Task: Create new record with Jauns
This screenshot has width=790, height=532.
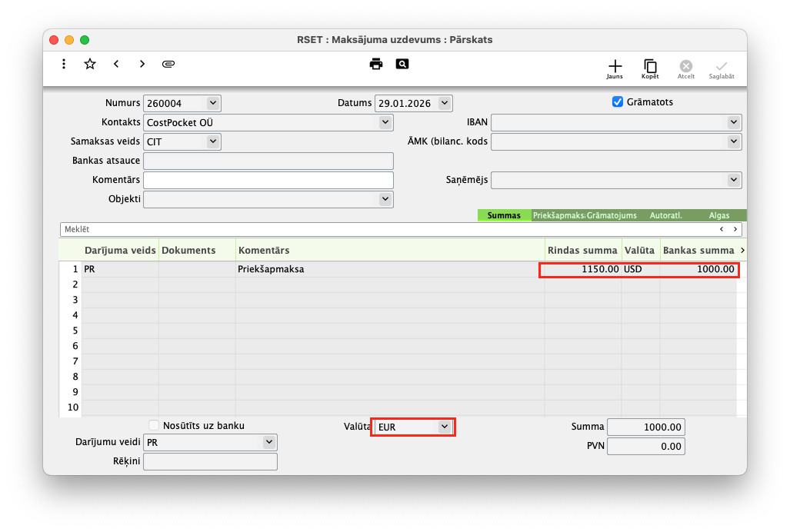Action: [x=615, y=69]
